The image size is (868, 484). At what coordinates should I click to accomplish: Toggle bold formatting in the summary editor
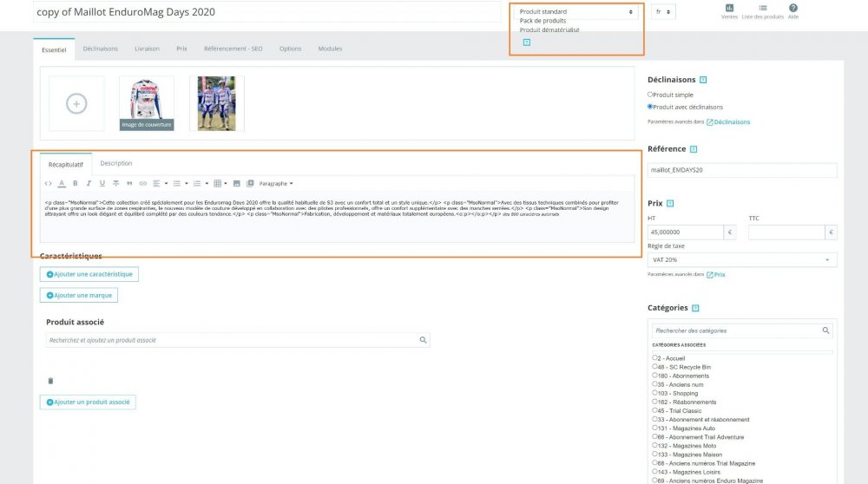coord(76,184)
